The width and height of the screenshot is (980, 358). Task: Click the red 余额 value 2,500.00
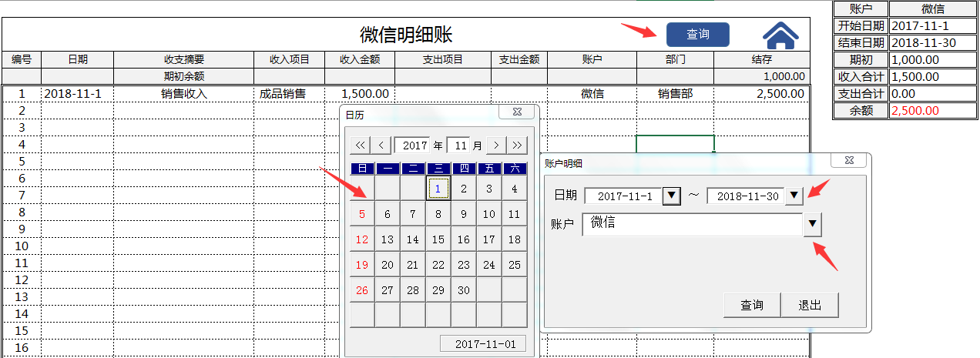[x=932, y=110]
